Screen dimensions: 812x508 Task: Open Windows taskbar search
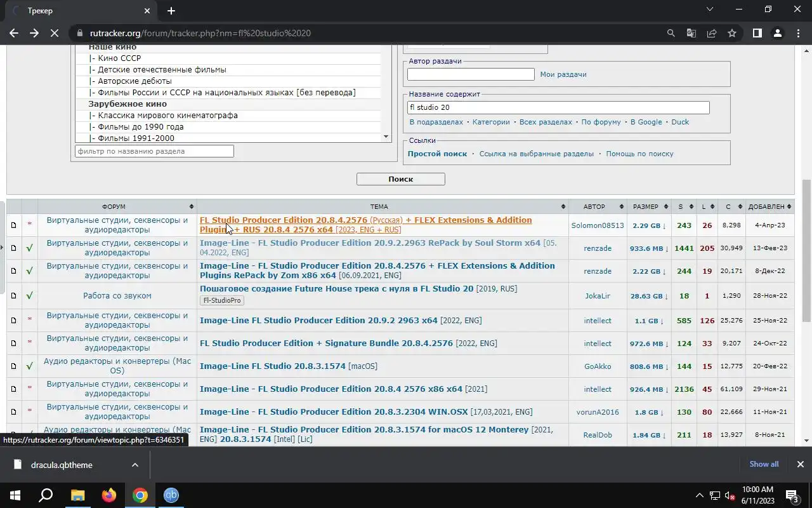click(46, 495)
